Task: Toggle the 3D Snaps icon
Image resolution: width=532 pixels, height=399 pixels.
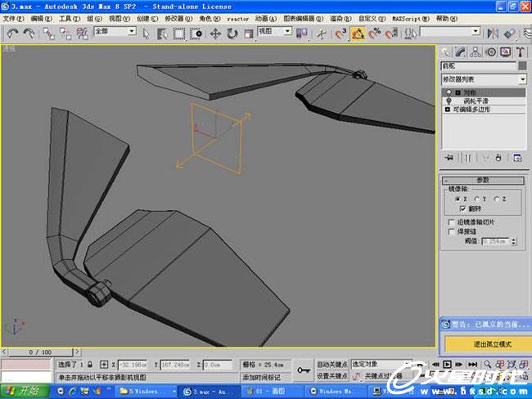Action: pos(340,34)
